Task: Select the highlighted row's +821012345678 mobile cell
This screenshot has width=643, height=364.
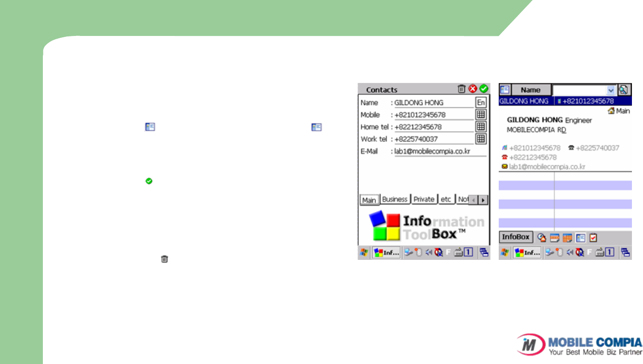Action: (593, 101)
